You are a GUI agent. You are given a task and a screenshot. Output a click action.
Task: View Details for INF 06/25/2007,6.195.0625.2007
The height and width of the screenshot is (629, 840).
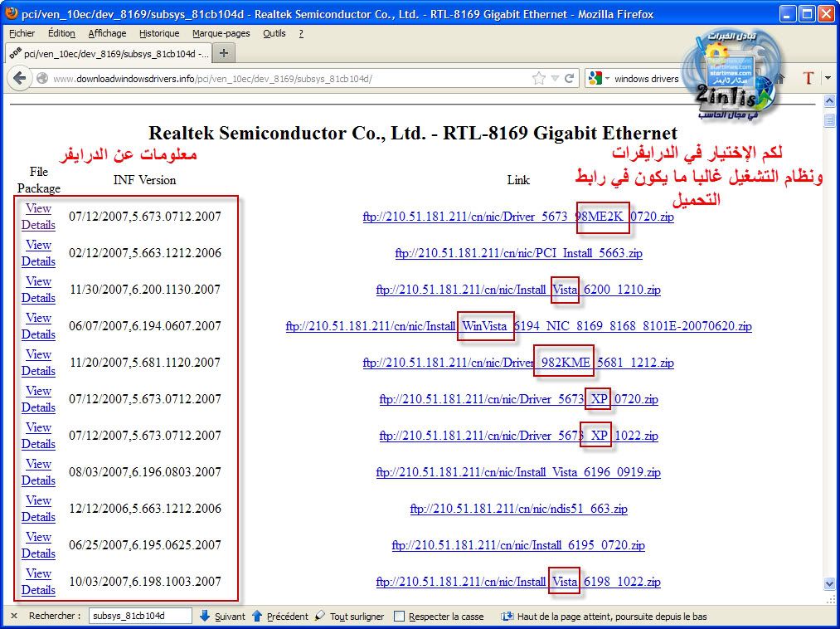pyautogui.click(x=39, y=545)
